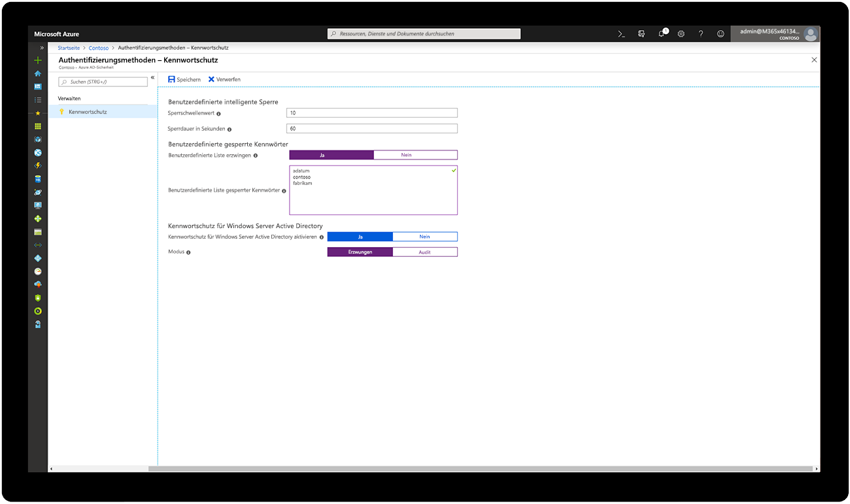Click Verwerfen discard button
Viewport: 850px width, 504px height.
(224, 79)
